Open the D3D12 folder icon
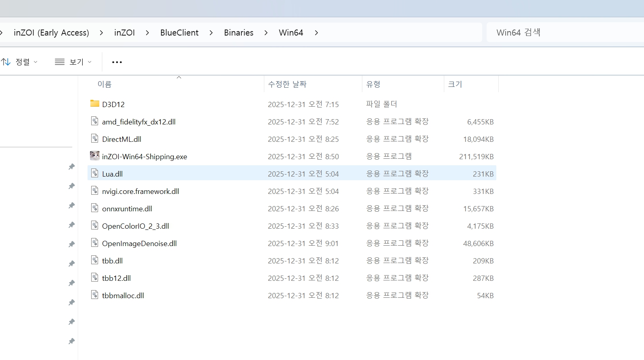Screen dimensions: 644x360 (95, 103)
